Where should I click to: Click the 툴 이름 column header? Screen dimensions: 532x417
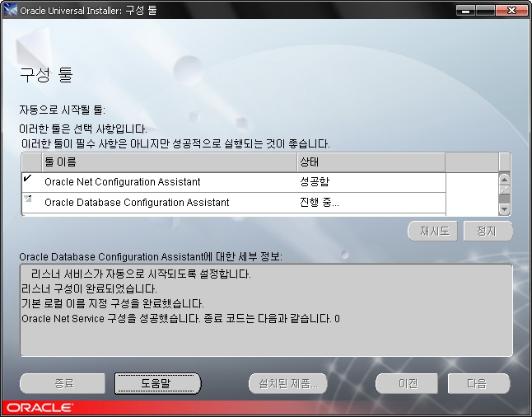click(x=170, y=162)
